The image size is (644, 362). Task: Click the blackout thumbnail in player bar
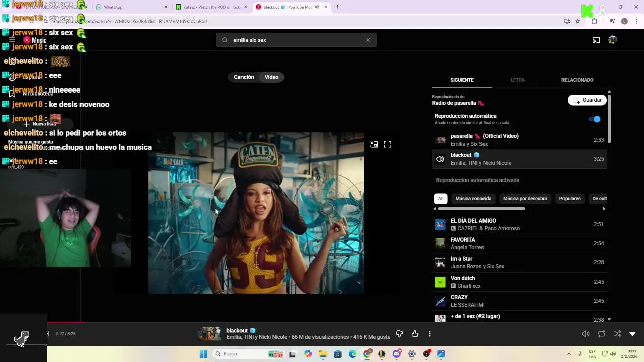[x=209, y=334]
